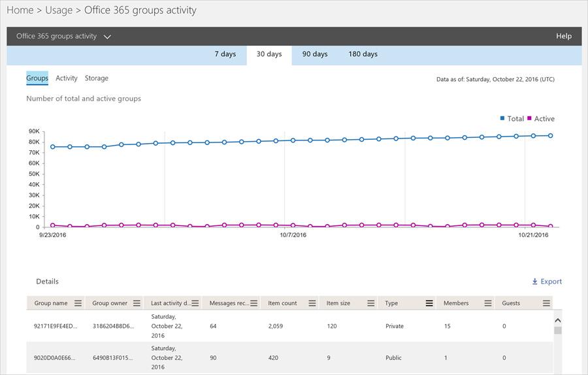
Task: Click the last Total data point on chart
Action: 551,136
